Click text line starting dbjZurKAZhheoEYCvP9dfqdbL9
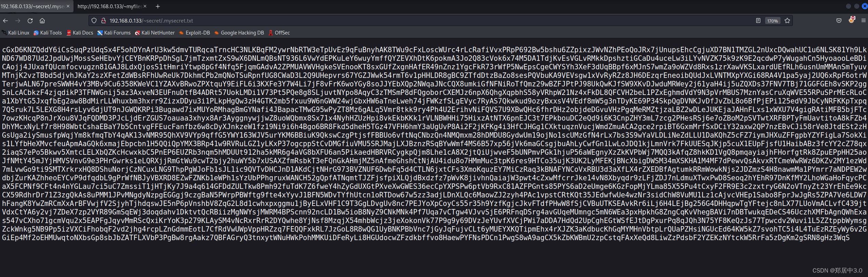 (x=434, y=178)
